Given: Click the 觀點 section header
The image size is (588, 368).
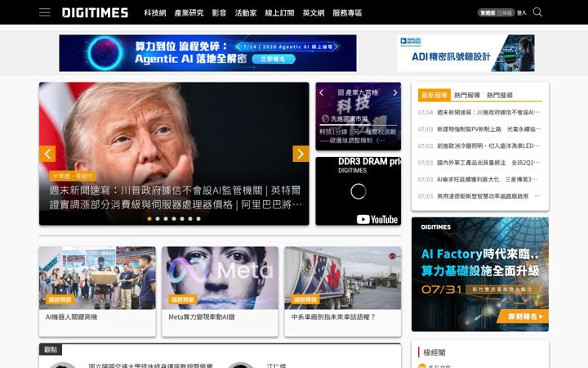Looking at the screenshot, I should 51,350.
